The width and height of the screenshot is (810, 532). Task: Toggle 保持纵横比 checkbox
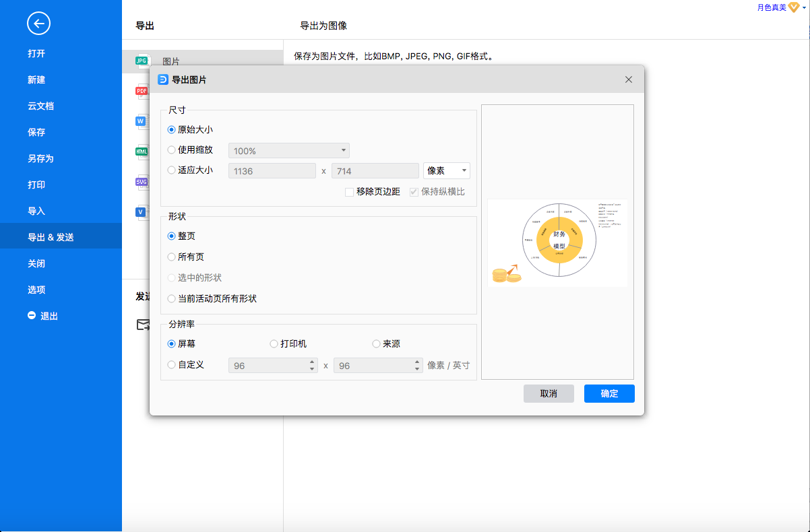tap(414, 192)
